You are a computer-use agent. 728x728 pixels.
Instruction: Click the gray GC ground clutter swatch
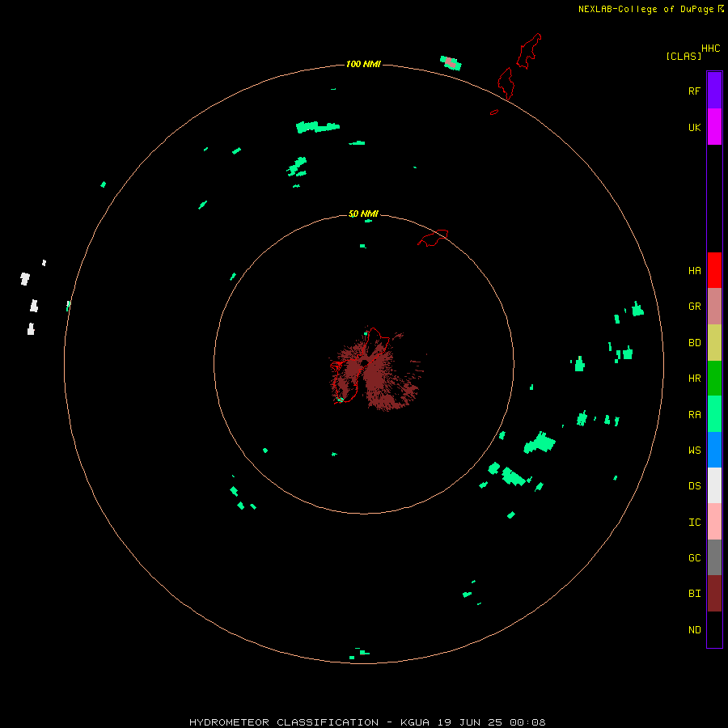click(x=714, y=557)
